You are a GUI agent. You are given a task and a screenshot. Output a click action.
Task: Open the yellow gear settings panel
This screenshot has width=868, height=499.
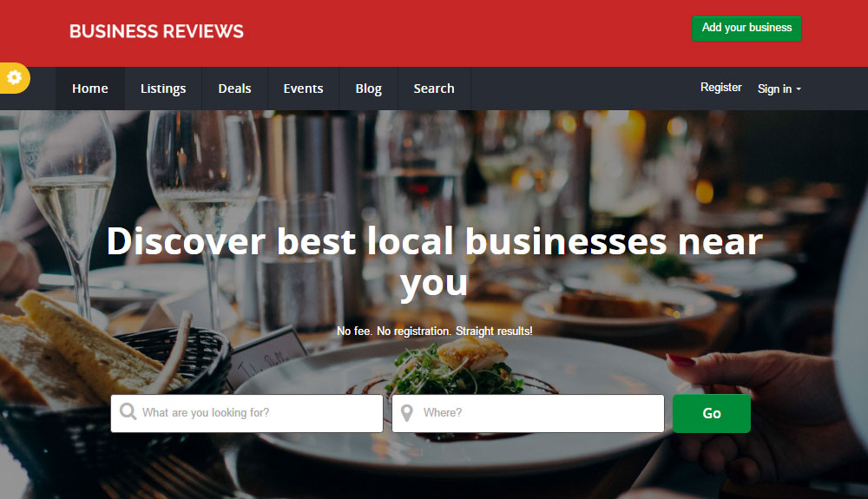coord(15,77)
